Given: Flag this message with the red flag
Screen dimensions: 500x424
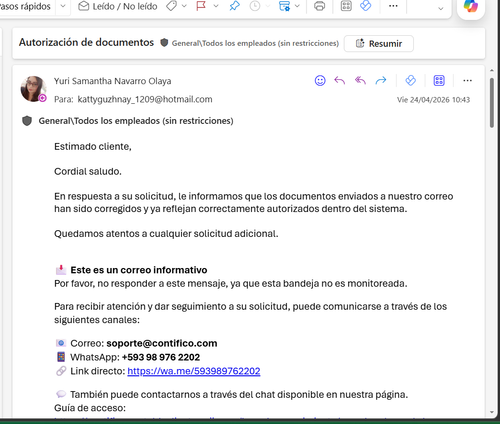Looking at the screenshot, I should click(201, 6).
